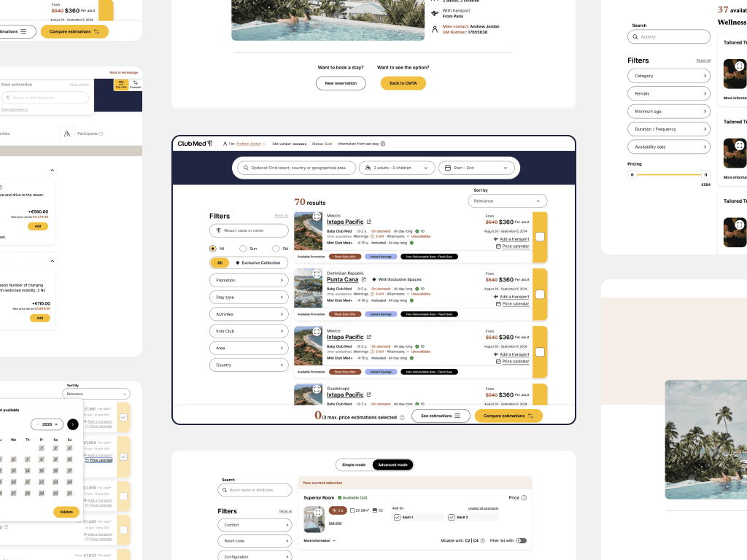Expand the first Mexico Ixtapa Pacific resort photo
Screen dimensions: 747x560
coord(317,217)
